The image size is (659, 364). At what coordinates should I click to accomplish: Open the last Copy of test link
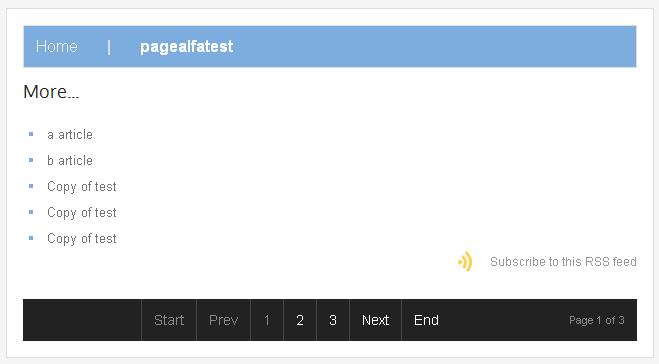coord(82,239)
